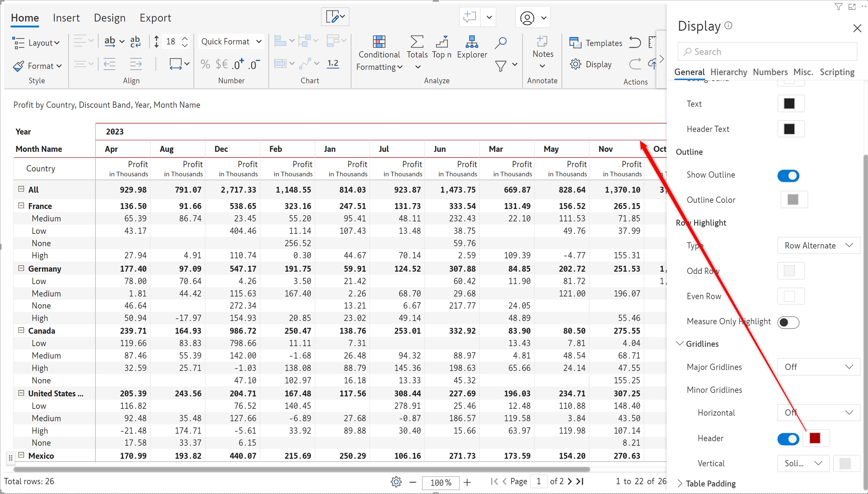Switch to the Insert ribbon tab
The image size is (868, 494).
coord(66,18)
